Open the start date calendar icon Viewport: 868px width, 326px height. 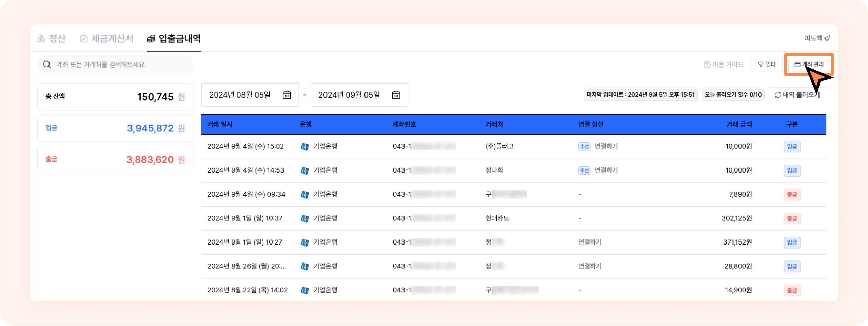pos(287,95)
